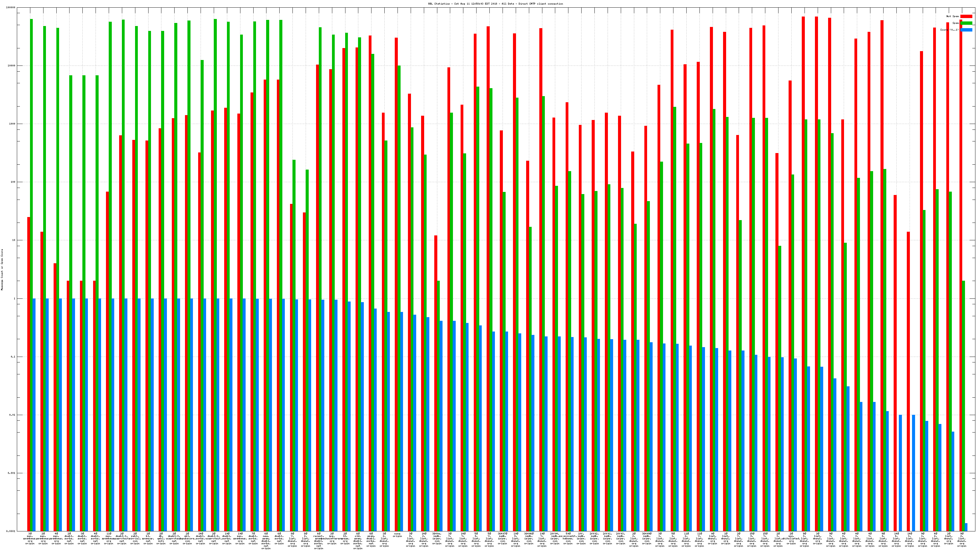Click the 36409@ iadb.isipp.com x-axis label
The width and height of the screenshot is (980, 551).
[647, 538]
